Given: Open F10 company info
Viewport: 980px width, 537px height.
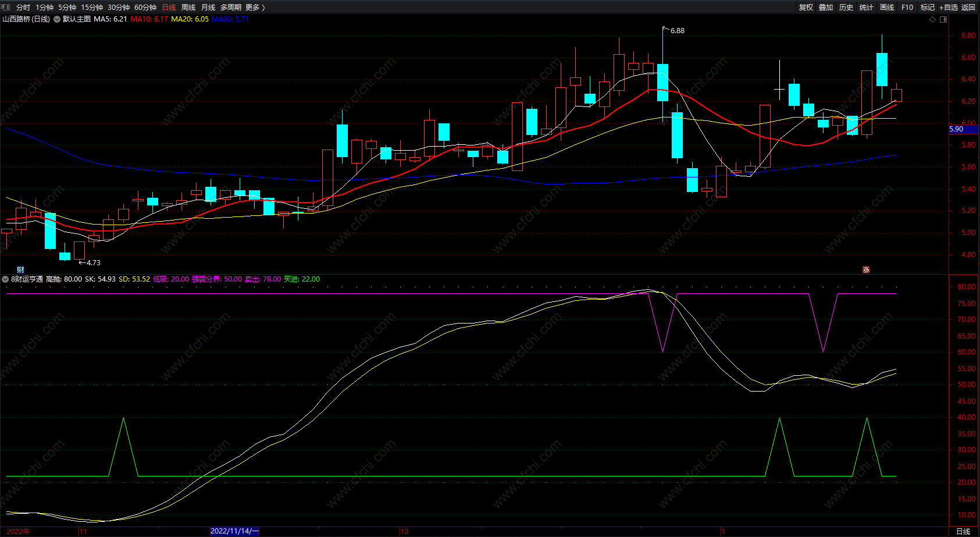Looking at the screenshot, I should coord(907,8).
